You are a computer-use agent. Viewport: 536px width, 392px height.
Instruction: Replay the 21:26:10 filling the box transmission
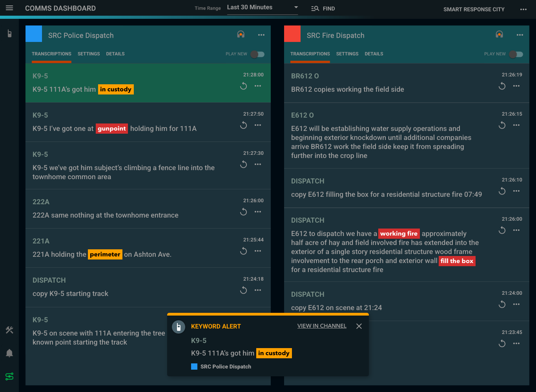tap(502, 191)
